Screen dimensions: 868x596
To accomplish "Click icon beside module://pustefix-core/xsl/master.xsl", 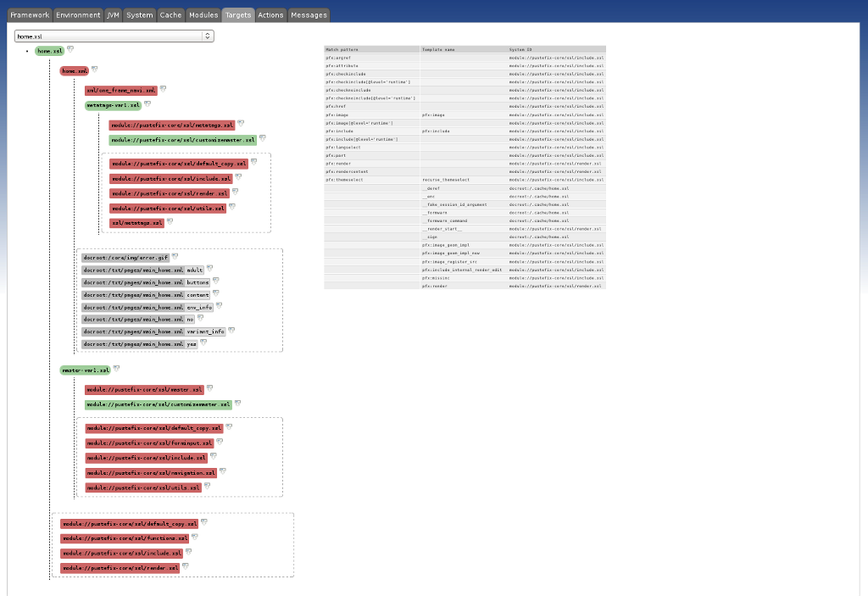I will tap(210, 388).
